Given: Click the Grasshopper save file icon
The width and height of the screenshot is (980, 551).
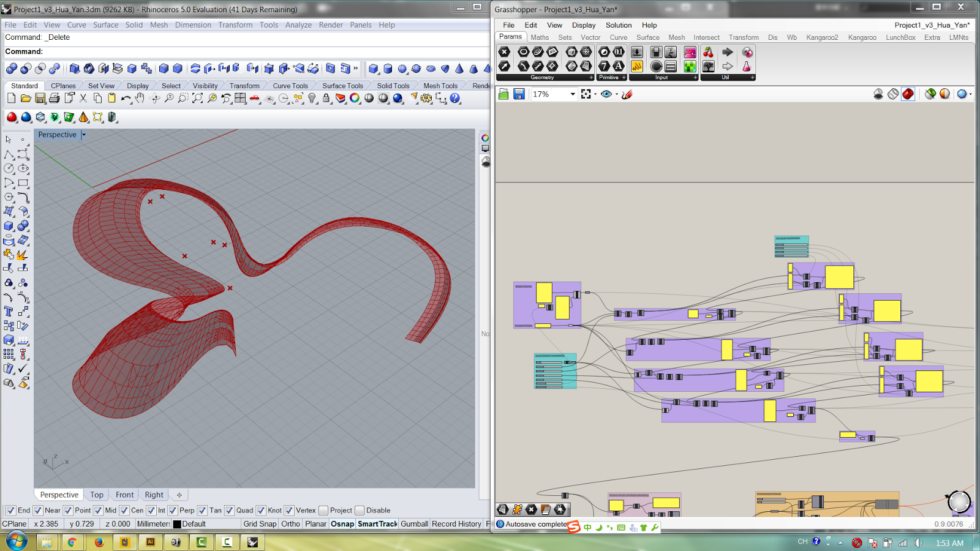Looking at the screenshot, I should pos(518,94).
